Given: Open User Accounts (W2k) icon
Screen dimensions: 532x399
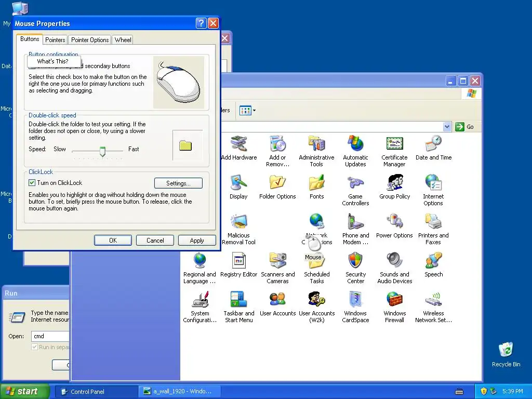Looking at the screenshot, I should click(316, 307).
